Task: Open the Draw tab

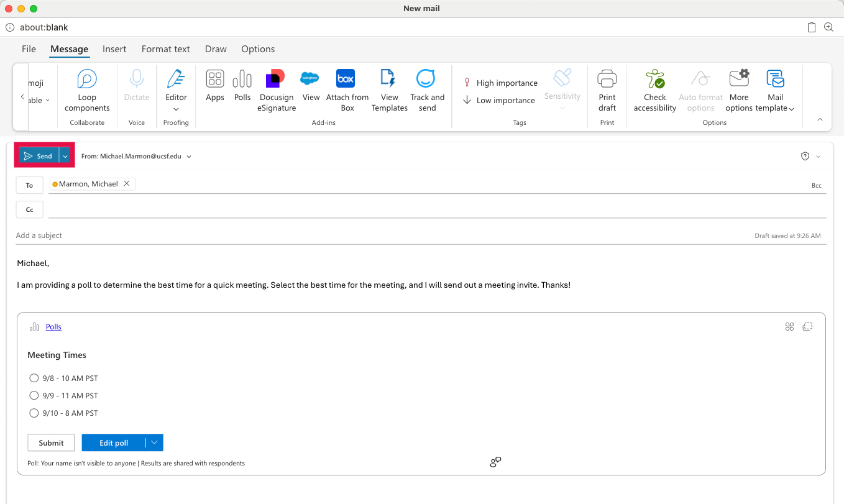Action: click(216, 49)
